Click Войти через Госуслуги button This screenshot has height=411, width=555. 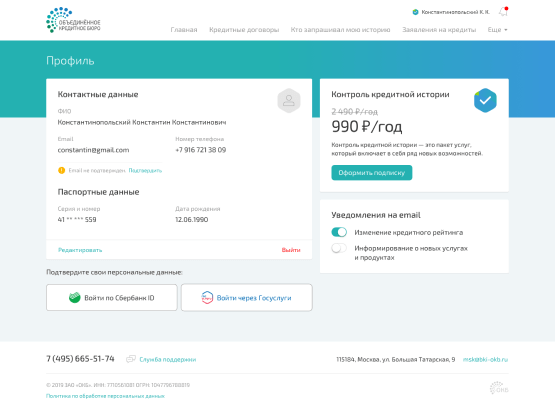point(247,298)
